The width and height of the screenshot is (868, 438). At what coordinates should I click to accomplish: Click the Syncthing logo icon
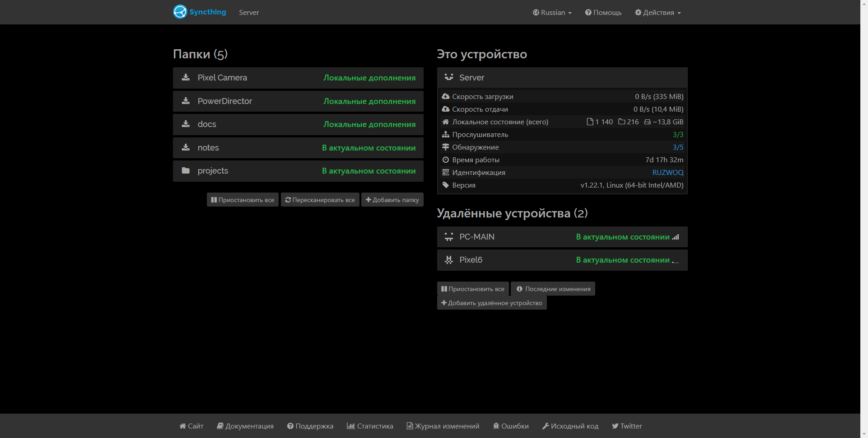click(180, 12)
